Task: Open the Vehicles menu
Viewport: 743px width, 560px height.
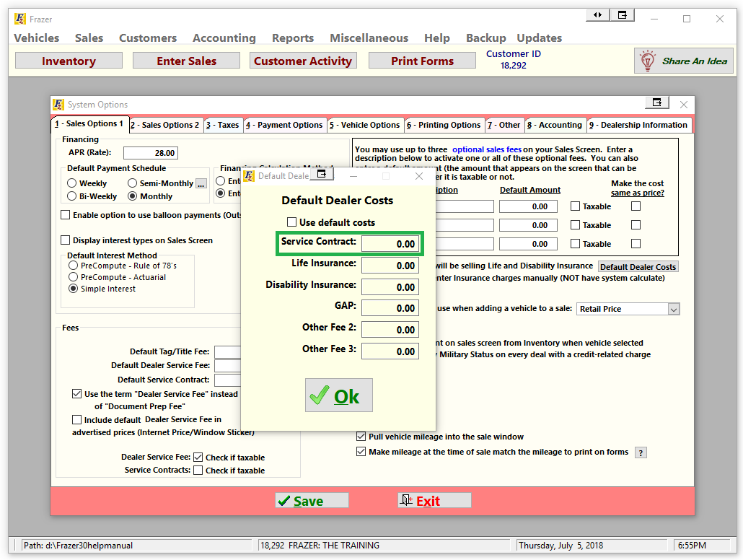Action: (37, 38)
